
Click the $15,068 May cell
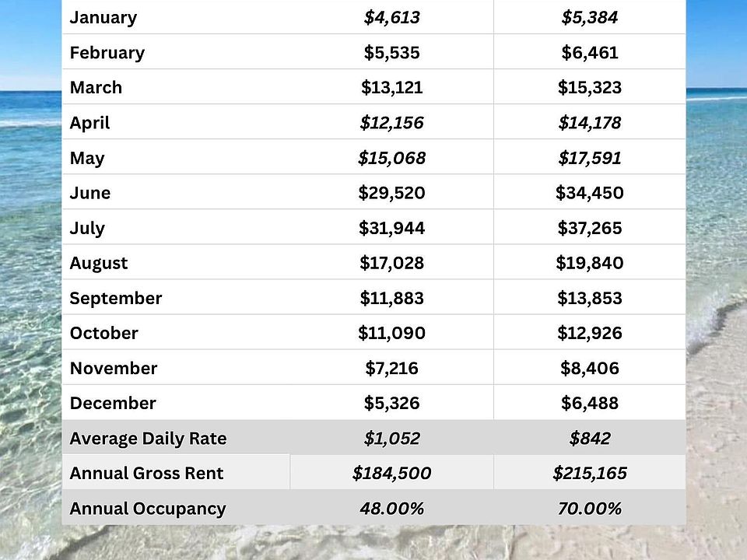(391, 158)
